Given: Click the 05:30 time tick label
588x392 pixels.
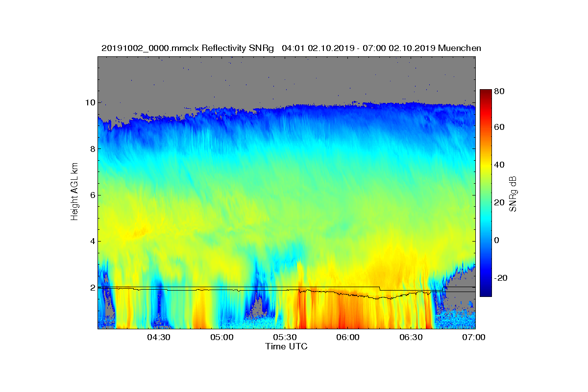Looking at the screenshot, I should point(285,338).
